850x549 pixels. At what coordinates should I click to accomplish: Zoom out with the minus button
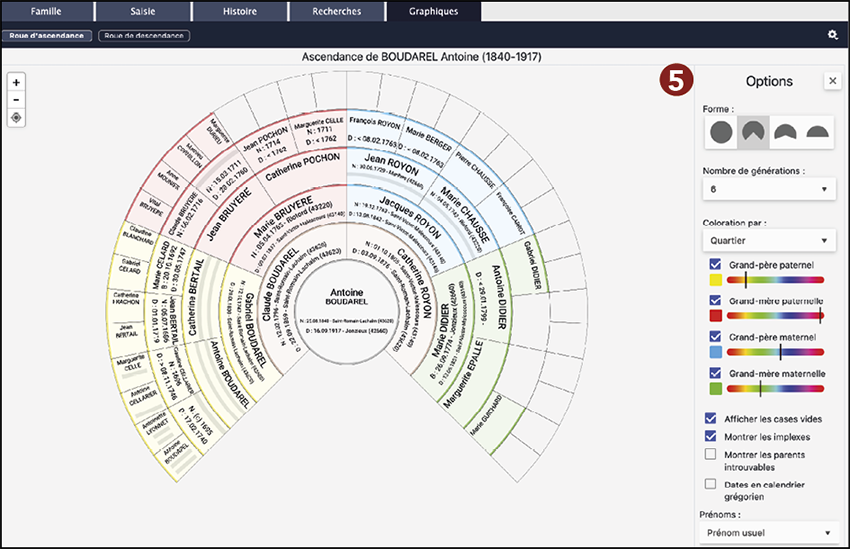tap(16, 100)
